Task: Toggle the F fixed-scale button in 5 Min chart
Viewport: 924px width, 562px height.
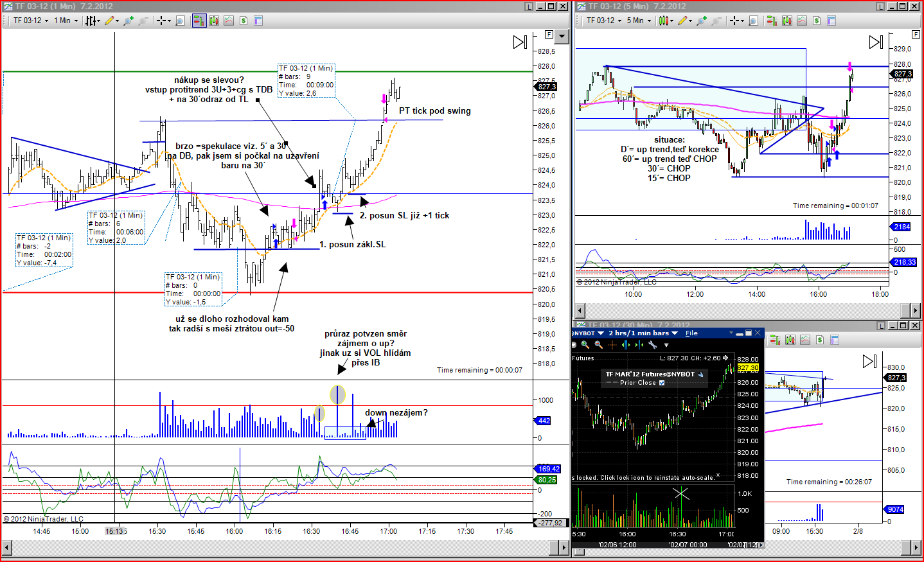Action: [x=916, y=34]
